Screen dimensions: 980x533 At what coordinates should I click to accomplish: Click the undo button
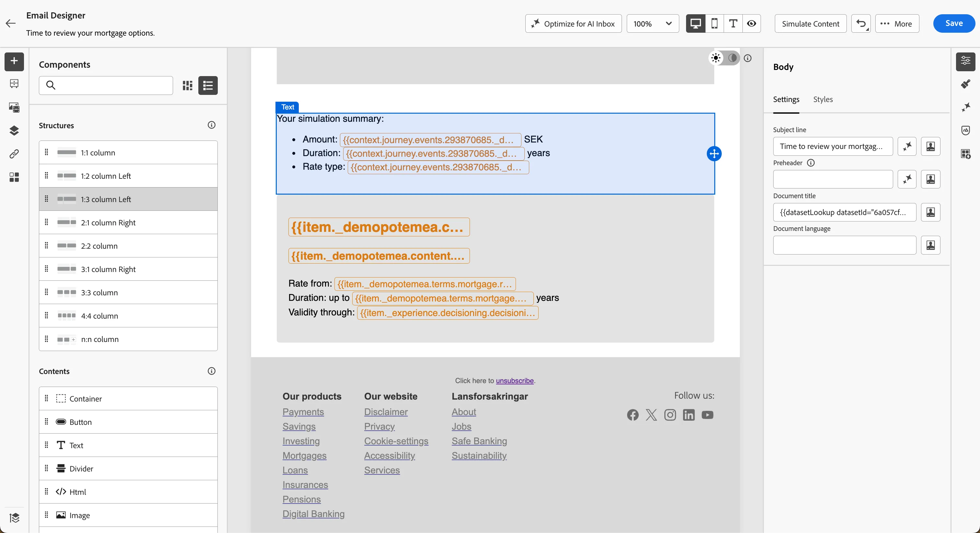[x=861, y=24]
